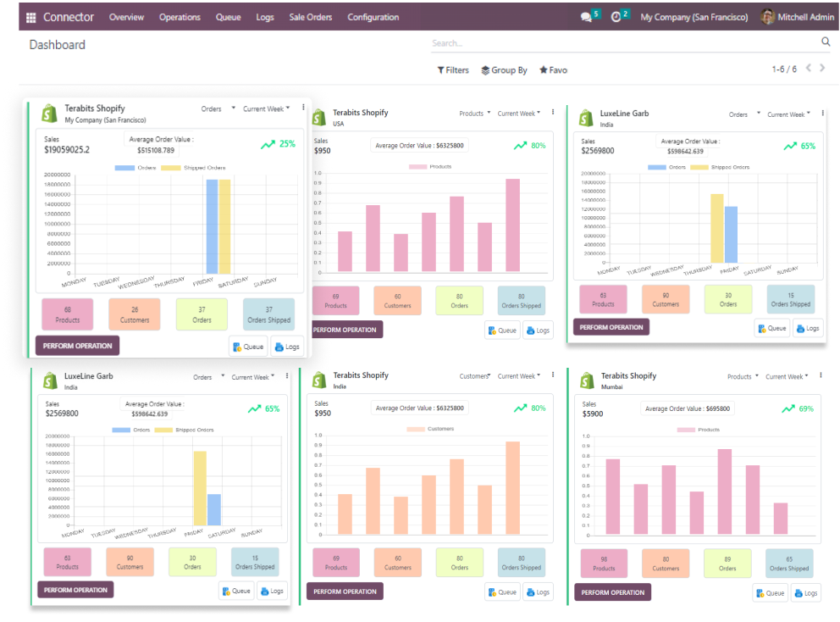
Task: Open the activities clock icon
Action: coord(616,17)
